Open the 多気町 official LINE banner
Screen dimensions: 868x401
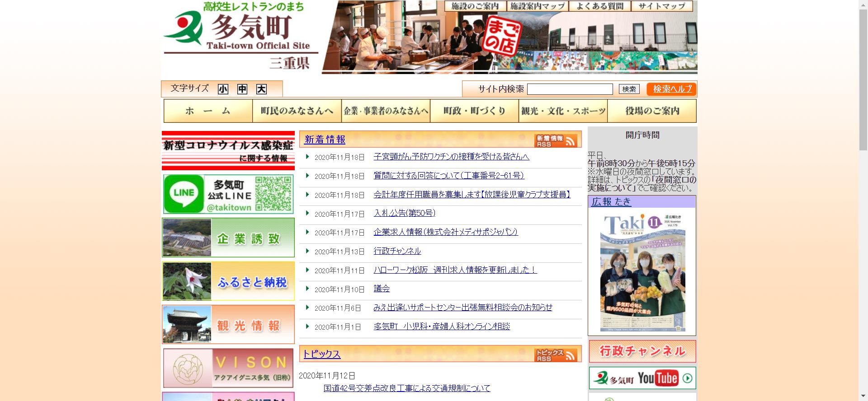(228, 194)
